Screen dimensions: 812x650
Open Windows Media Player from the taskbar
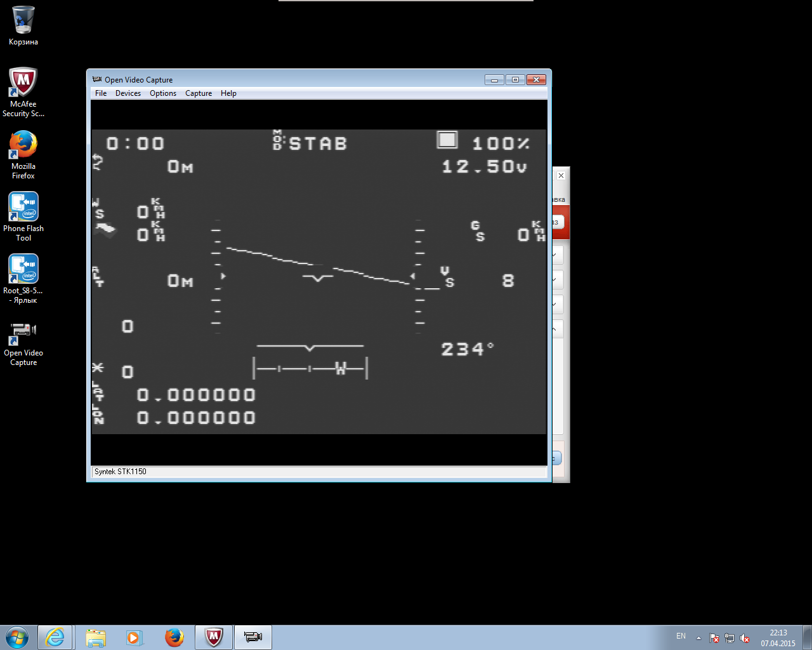pos(134,637)
